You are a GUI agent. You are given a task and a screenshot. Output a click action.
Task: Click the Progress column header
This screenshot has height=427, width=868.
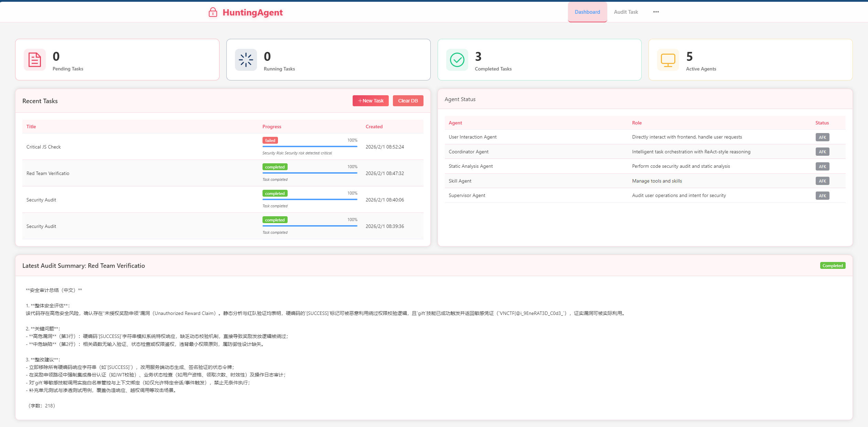(272, 127)
